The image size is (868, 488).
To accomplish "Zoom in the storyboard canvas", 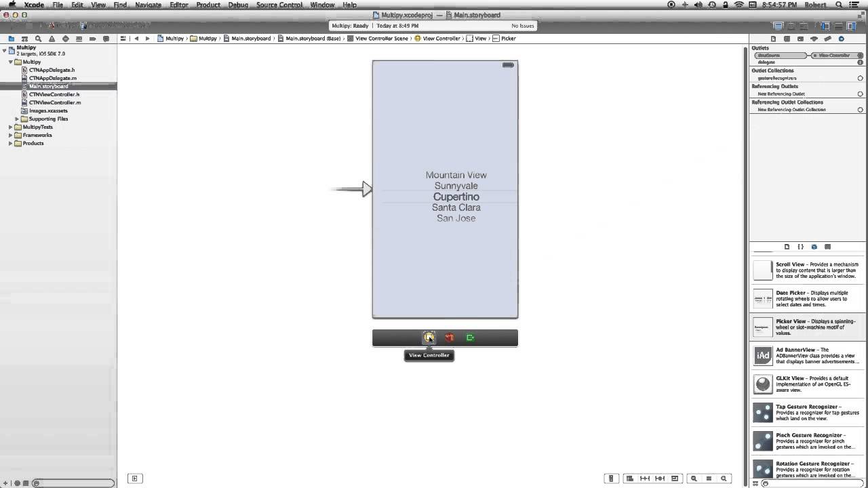I will pos(724,479).
